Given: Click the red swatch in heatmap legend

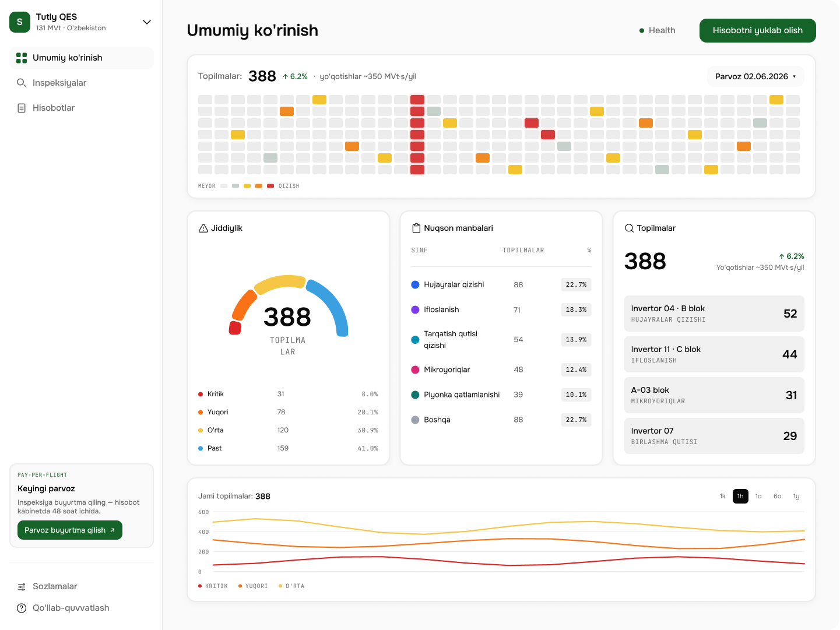Looking at the screenshot, I should 270,186.
